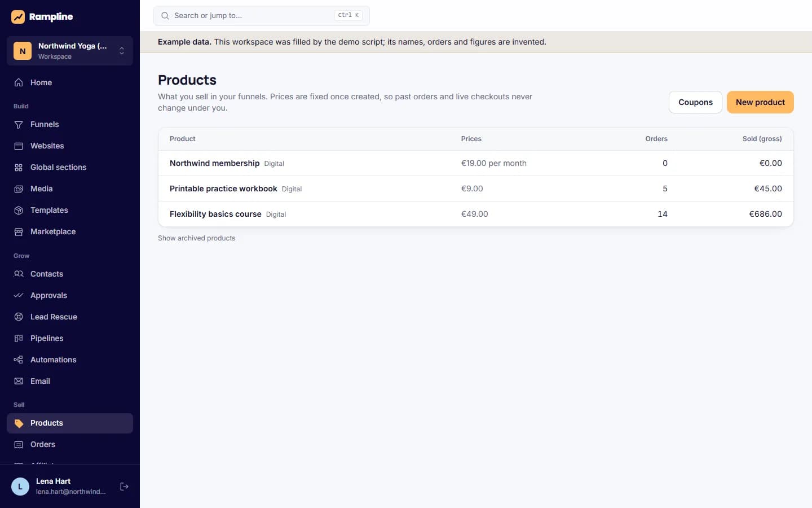The height and width of the screenshot is (508, 812).
Task: Click the €49.00 price cell
Action: click(475, 214)
